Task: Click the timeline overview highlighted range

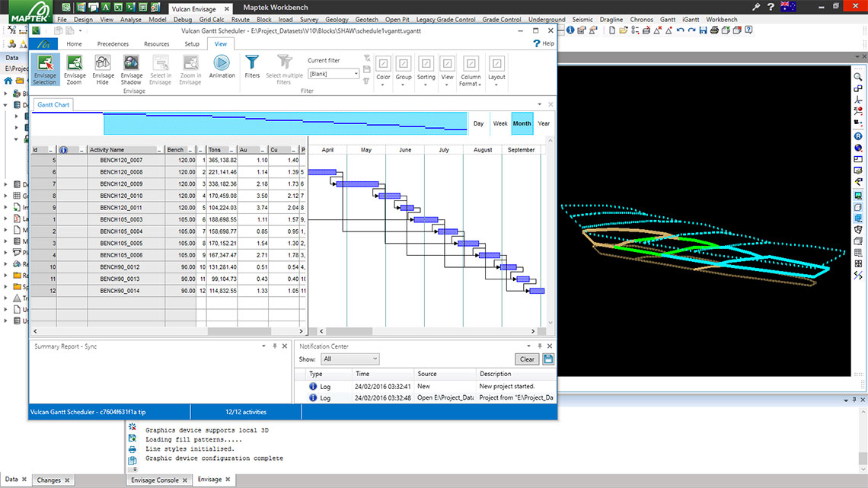Action: (x=286, y=123)
